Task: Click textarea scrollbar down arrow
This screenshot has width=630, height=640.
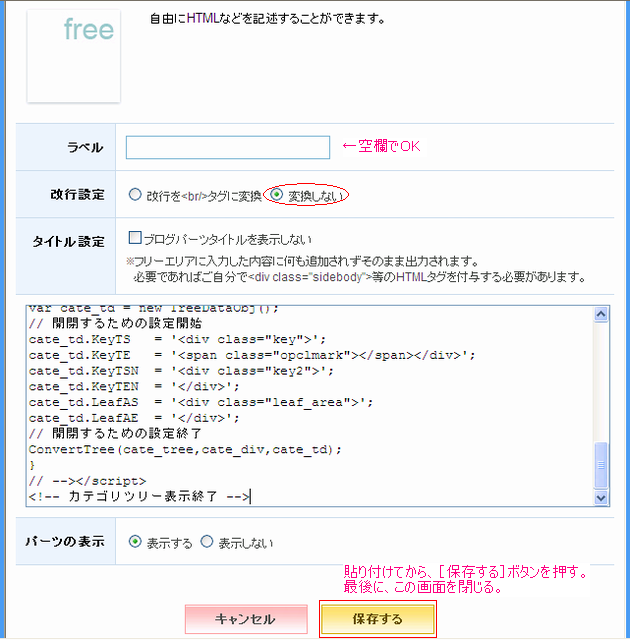Action: click(x=601, y=498)
